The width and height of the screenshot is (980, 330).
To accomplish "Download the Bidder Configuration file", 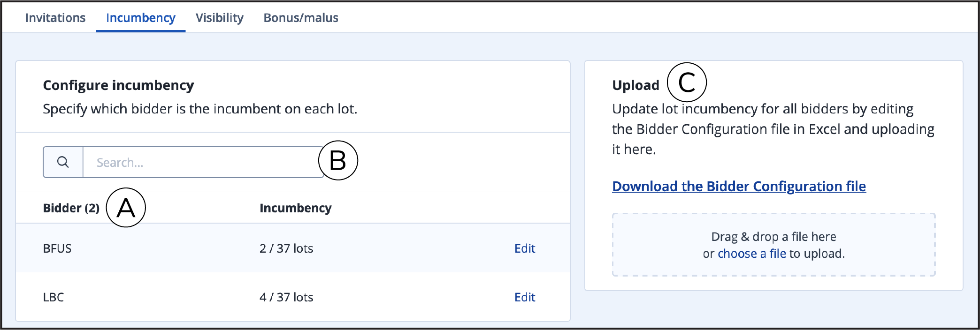I will click(x=739, y=186).
